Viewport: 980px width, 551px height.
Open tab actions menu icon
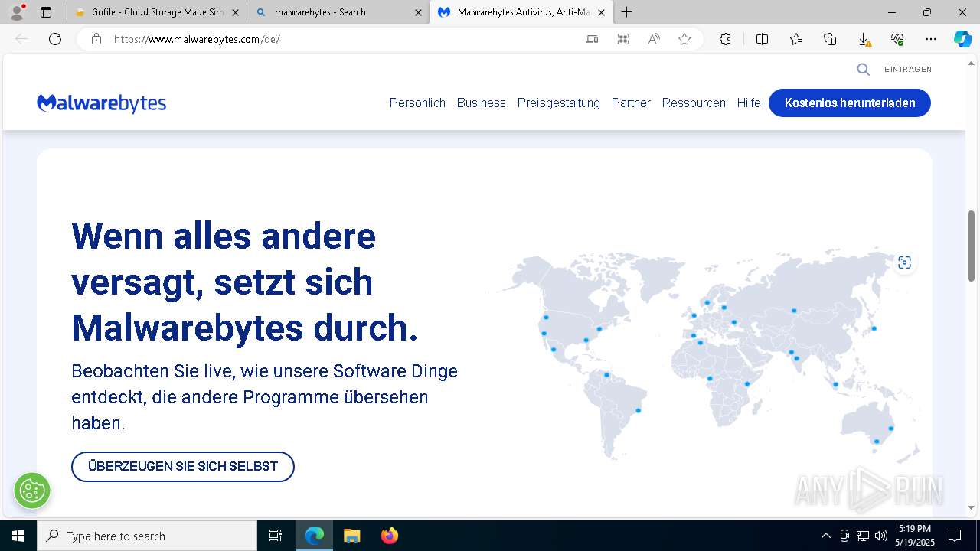[x=46, y=12]
